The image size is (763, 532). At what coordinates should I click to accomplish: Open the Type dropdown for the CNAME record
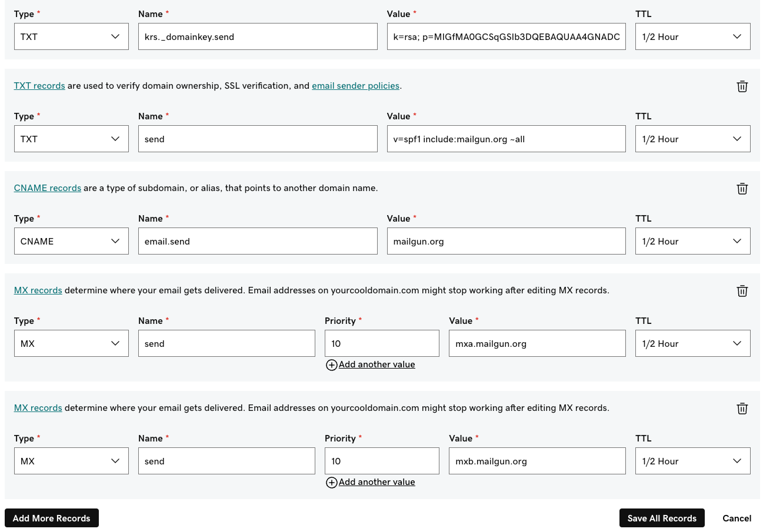coord(71,241)
